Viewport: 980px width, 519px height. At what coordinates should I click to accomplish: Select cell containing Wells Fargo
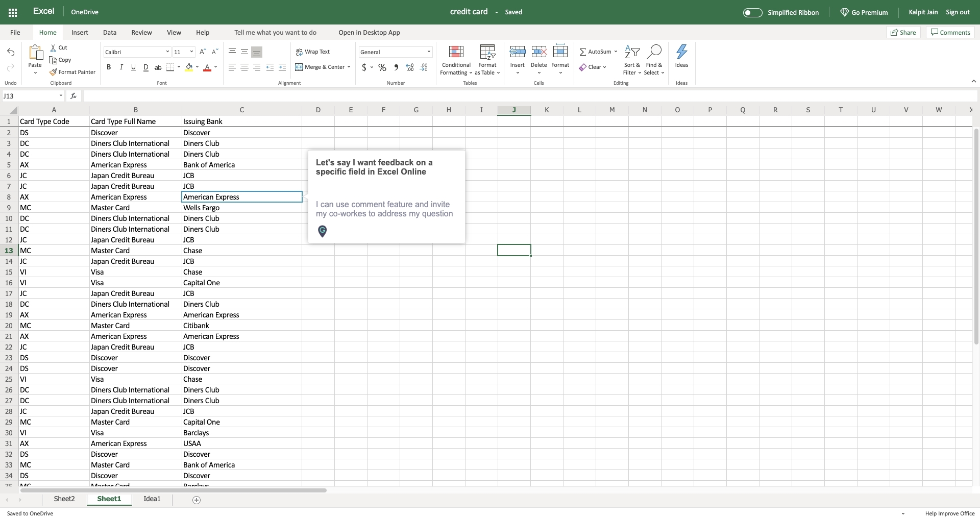click(x=242, y=208)
